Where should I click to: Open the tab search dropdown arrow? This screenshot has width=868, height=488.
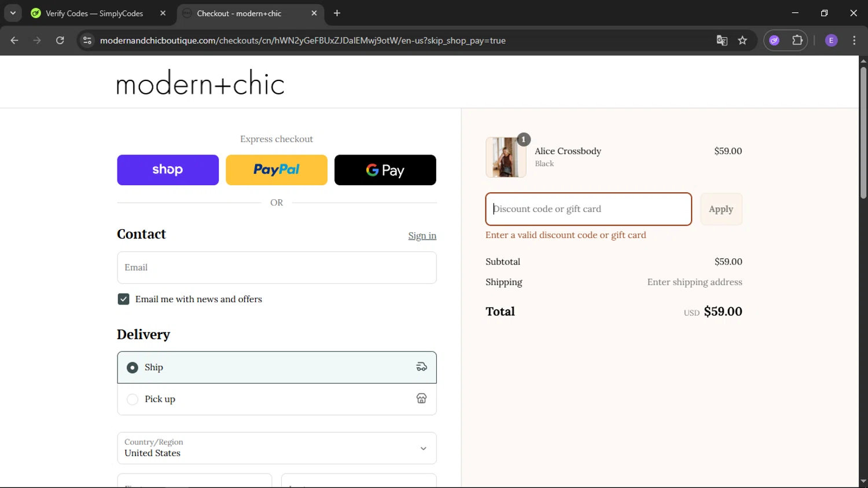pyautogui.click(x=13, y=13)
